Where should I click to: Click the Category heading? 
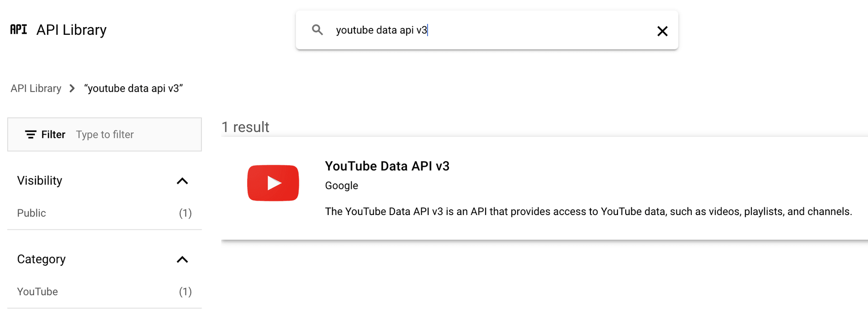(x=42, y=259)
